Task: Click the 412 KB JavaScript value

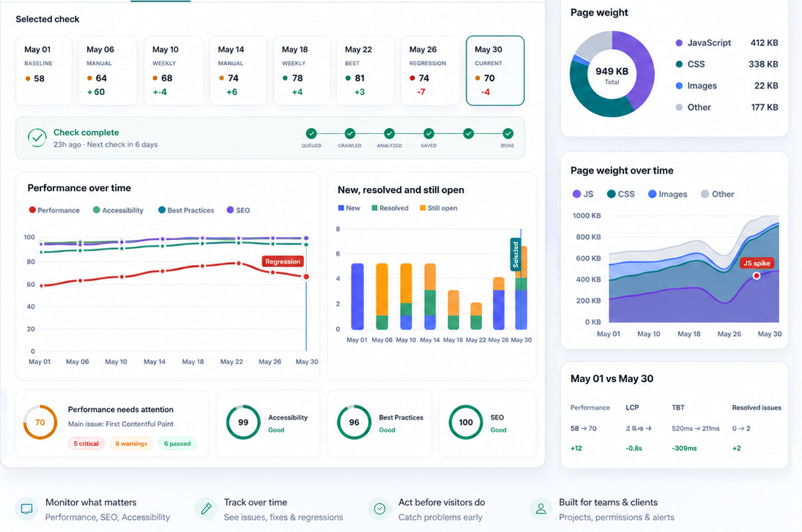Action: (x=764, y=43)
